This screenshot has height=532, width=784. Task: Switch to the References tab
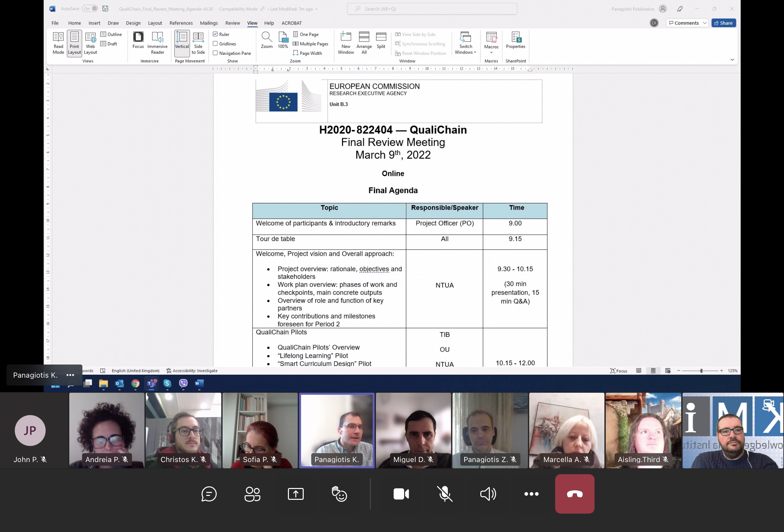181,23
